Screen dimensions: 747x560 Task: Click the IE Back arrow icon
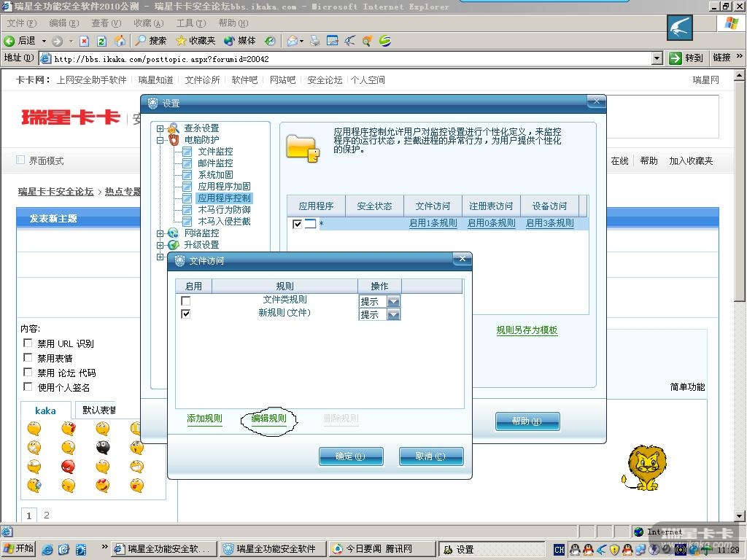[x=9, y=41]
